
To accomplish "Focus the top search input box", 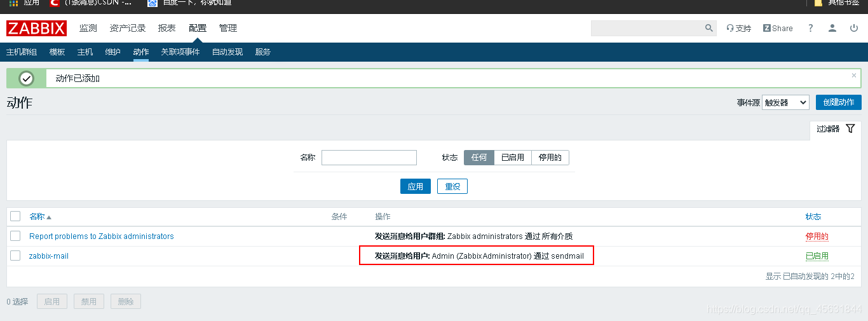I will [x=648, y=28].
